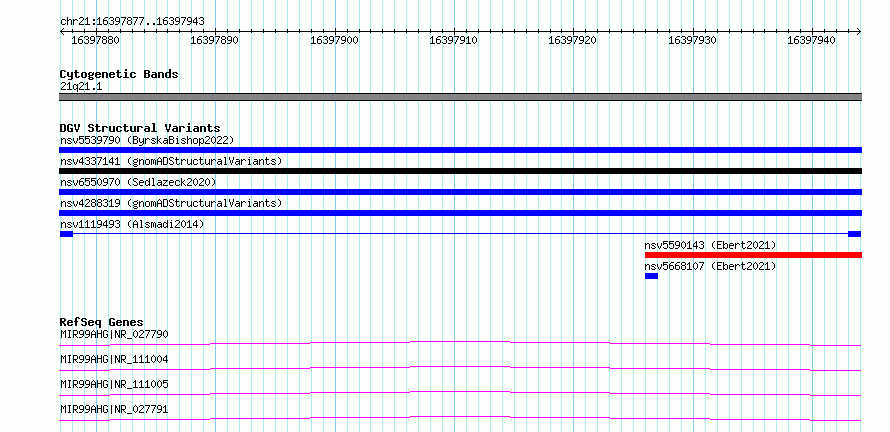This screenshot has height=432, width=890.
Task: Click ruler position 16397930
Action: coord(692,41)
